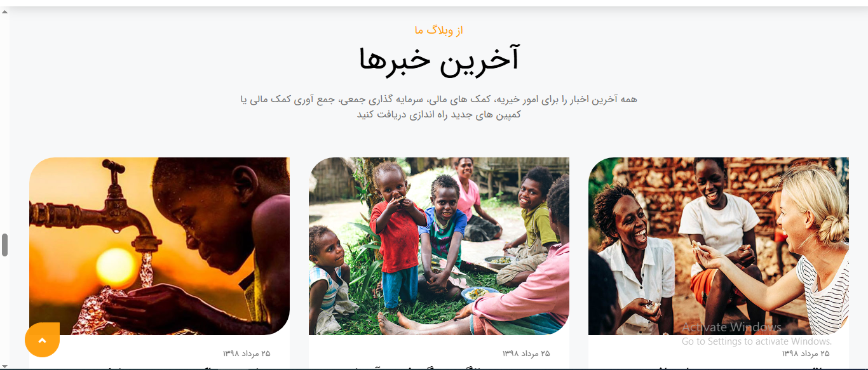The height and width of the screenshot is (370, 868).
Task: Click the description paragraph below the heading
Action: (439, 107)
